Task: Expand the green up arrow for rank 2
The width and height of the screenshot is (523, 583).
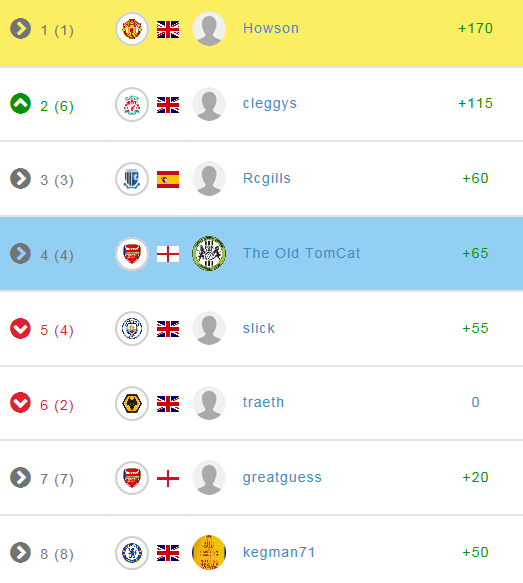Action: point(20,103)
